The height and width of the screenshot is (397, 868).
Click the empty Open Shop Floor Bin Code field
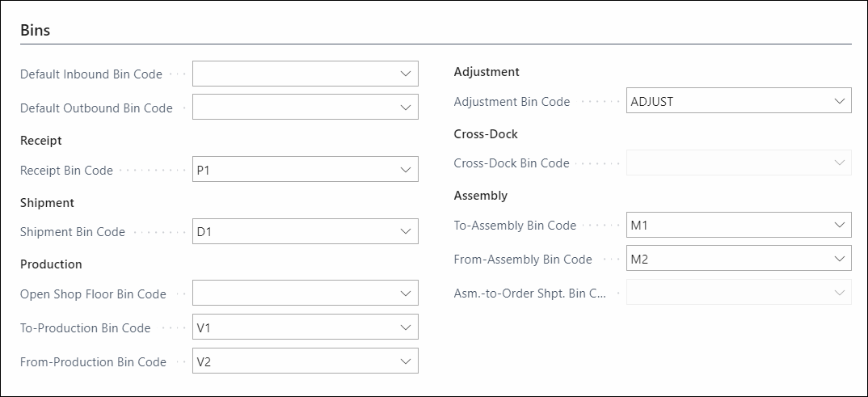305,293
